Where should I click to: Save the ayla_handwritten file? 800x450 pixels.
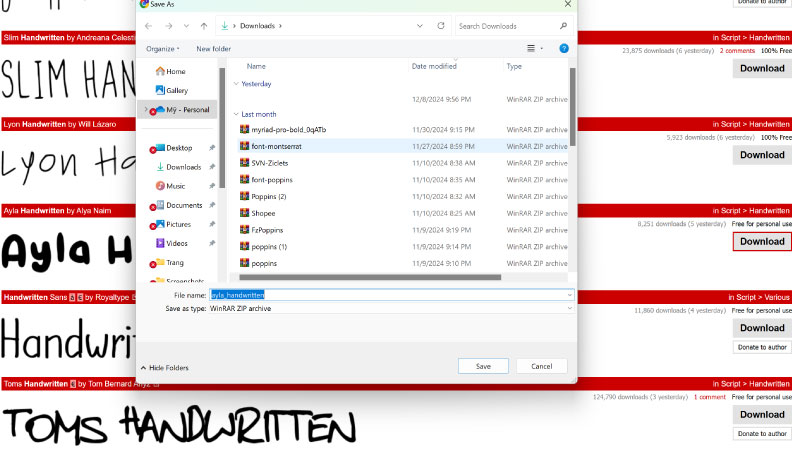pyautogui.click(x=483, y=366)
